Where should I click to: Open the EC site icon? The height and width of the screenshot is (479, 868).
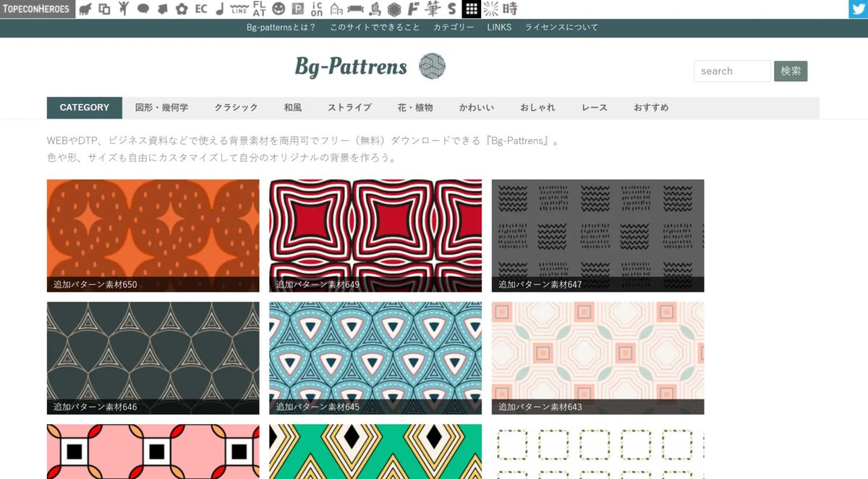[x=201, y=9]
